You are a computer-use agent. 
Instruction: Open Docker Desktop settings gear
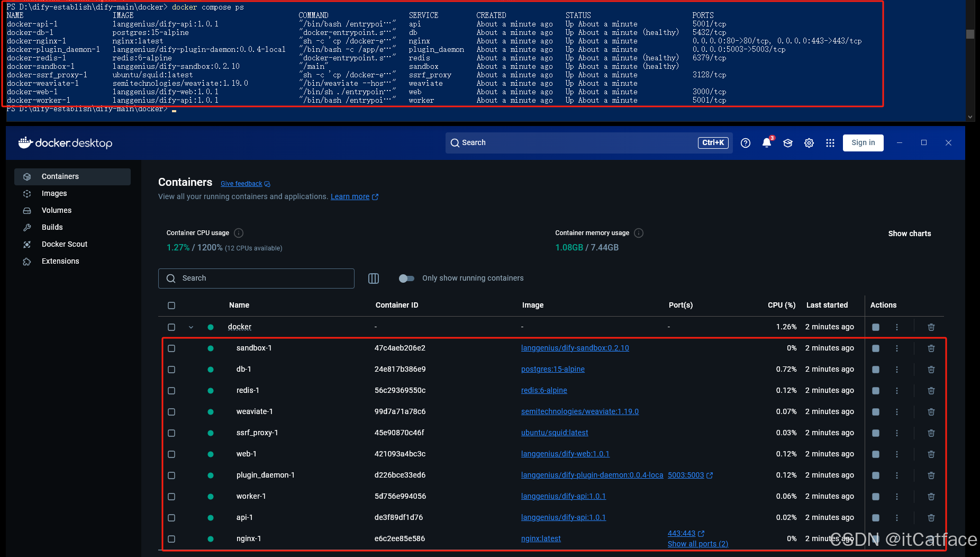(809, 143)
